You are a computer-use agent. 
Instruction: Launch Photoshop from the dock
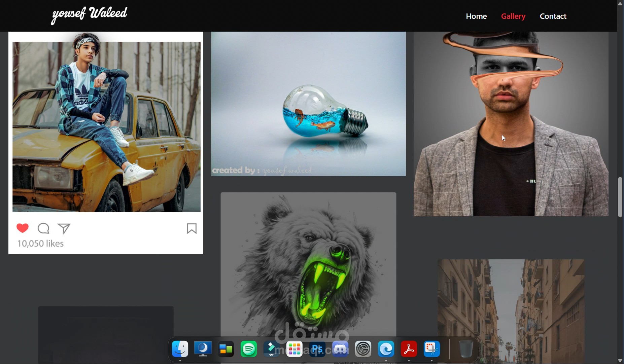click(317, 349)
